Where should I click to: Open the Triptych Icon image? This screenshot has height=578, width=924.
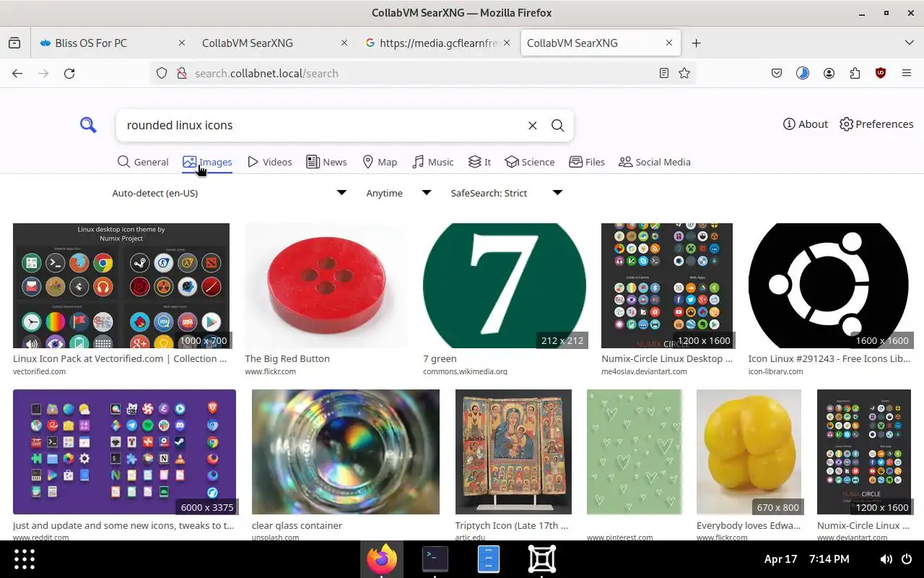pos(513,452)
